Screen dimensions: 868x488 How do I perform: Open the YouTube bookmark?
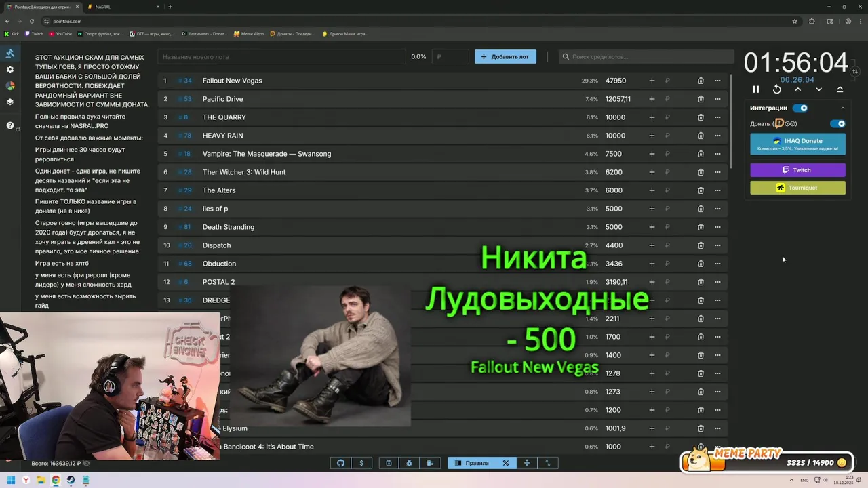click(60, 33)
